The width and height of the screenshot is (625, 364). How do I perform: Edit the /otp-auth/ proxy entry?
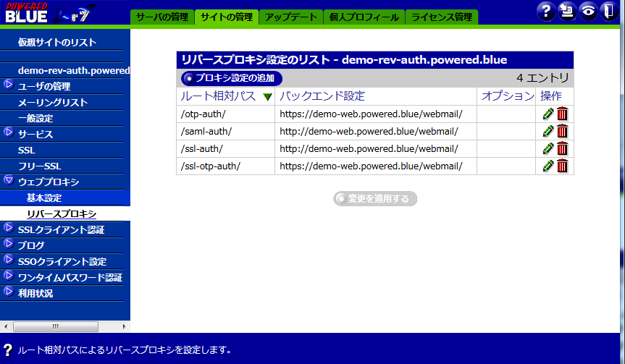tap(548, 114)
